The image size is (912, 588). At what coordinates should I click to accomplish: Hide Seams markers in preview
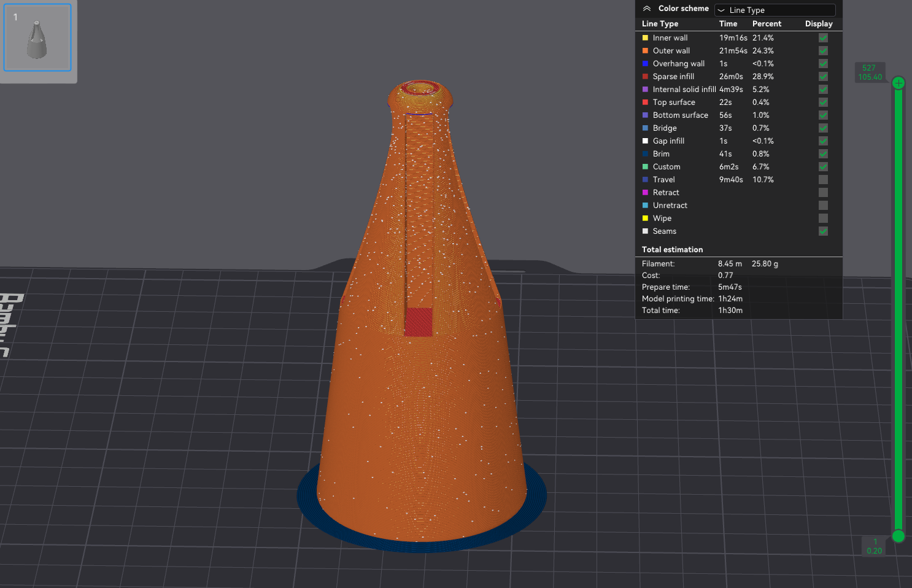(x=823, y=231)
